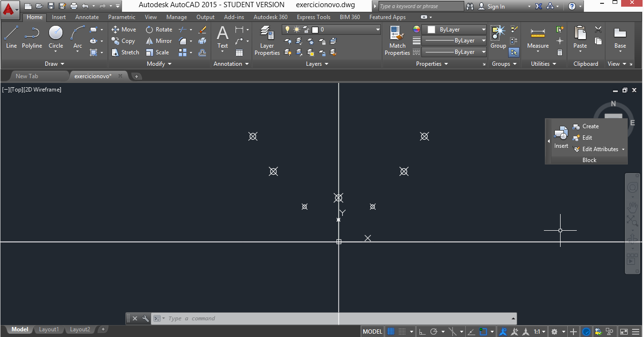Click the Sign In button
The image size is (644, 337).
491,6
